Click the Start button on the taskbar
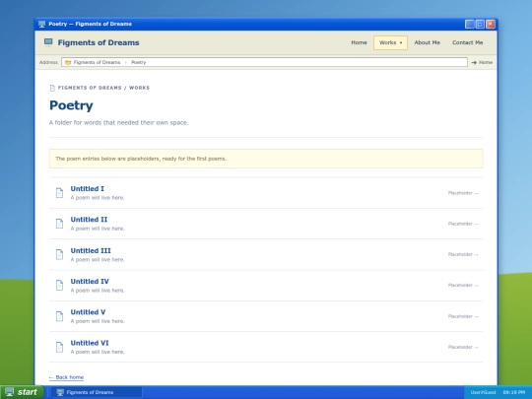 coord(22,392)
